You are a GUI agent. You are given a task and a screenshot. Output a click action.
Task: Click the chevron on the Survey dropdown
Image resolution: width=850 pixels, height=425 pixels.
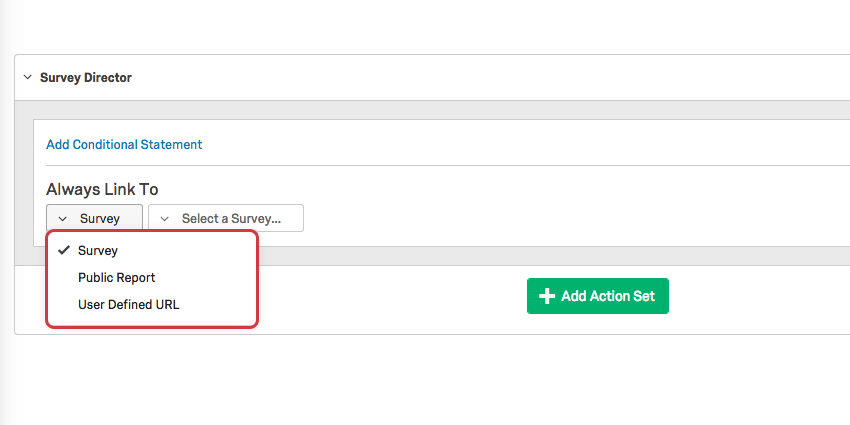pyautogui.click(x=63, y=219)
